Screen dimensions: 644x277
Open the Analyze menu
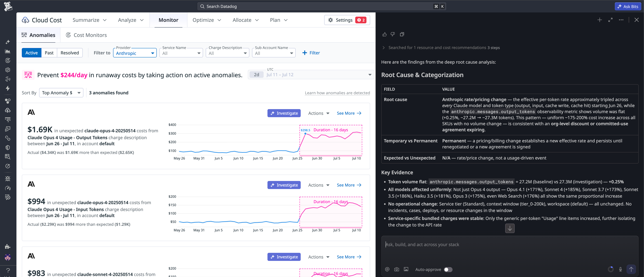(131, 20)
